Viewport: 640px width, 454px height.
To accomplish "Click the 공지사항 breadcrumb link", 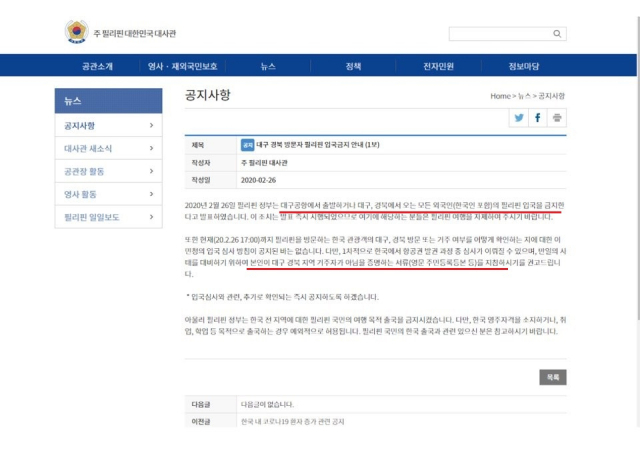I will click(x=551, y=96).
